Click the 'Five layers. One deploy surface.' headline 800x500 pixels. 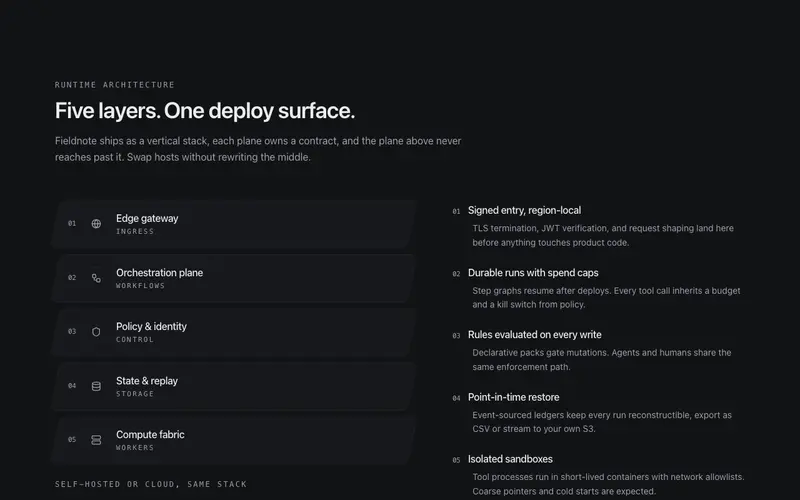[x=205, y=111]
